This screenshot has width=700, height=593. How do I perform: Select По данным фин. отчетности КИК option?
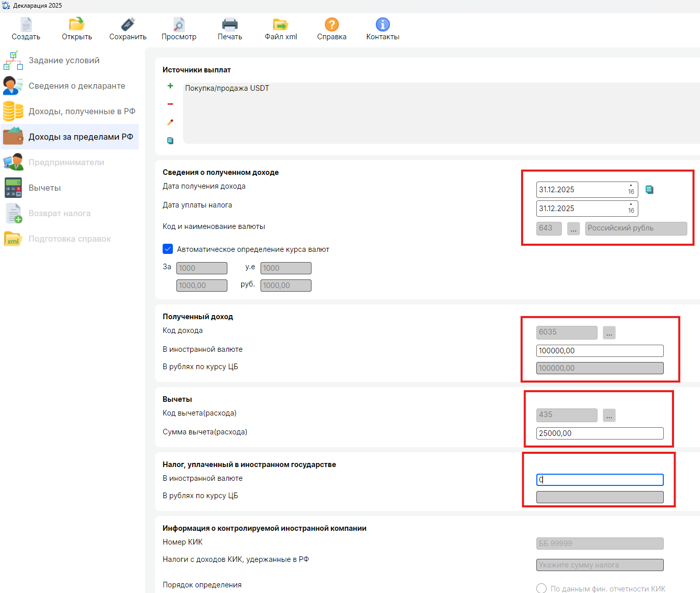coord(541,588)
